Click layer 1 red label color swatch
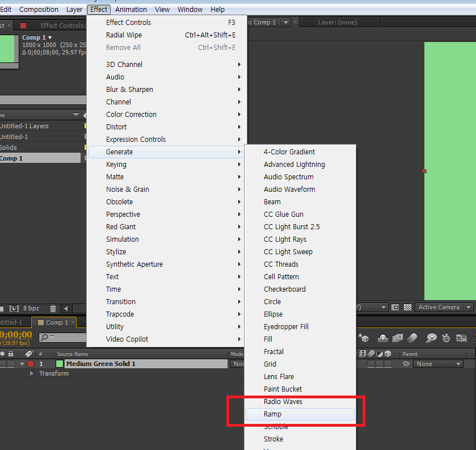Screen dimensions: 476x450 31,364
